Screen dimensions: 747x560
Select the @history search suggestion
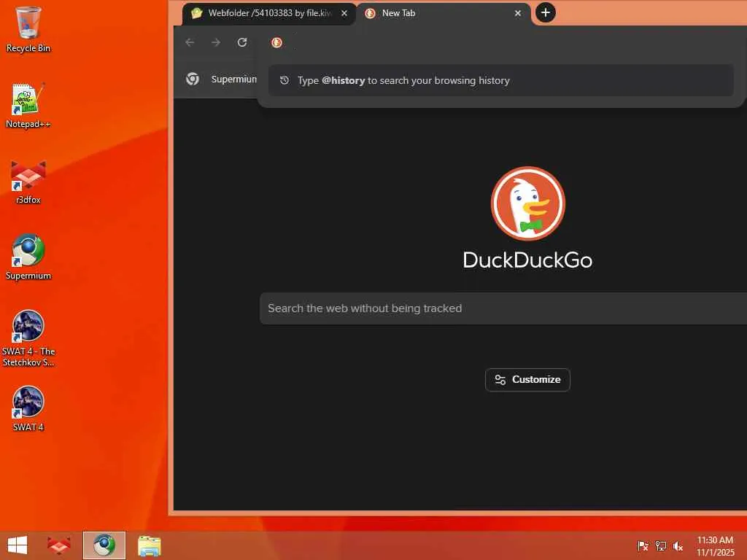coord(500,80)
